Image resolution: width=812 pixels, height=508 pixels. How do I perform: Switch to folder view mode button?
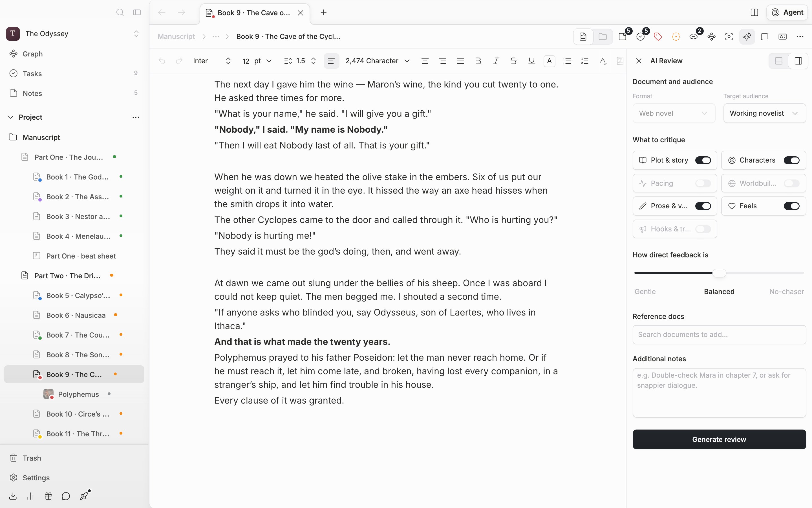(603, 37)
